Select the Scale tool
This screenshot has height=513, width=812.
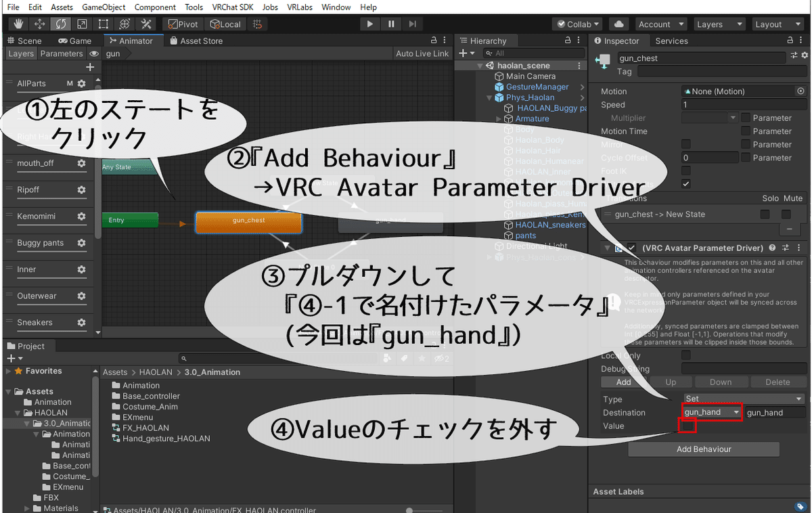point(81,24)
